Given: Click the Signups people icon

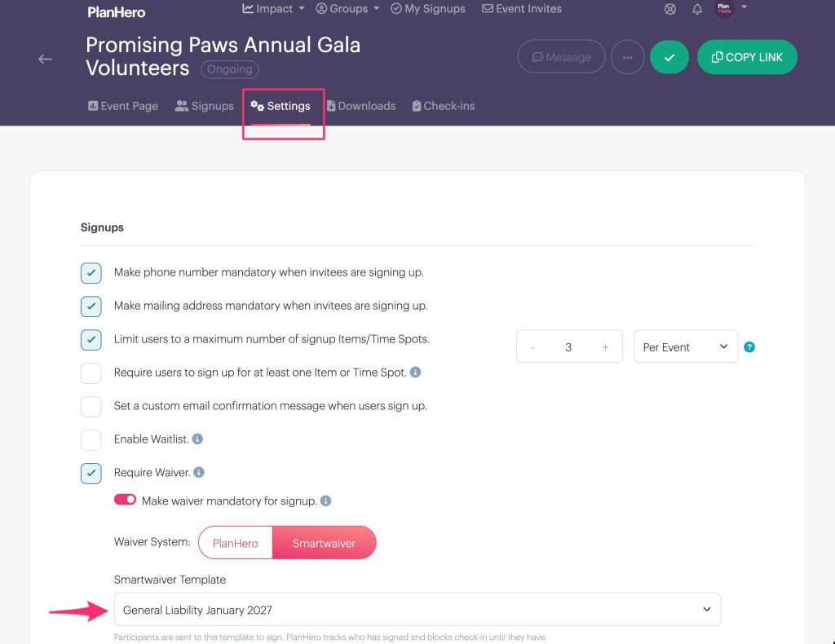Looking at the screenshot, I should [x=182, y=106].
